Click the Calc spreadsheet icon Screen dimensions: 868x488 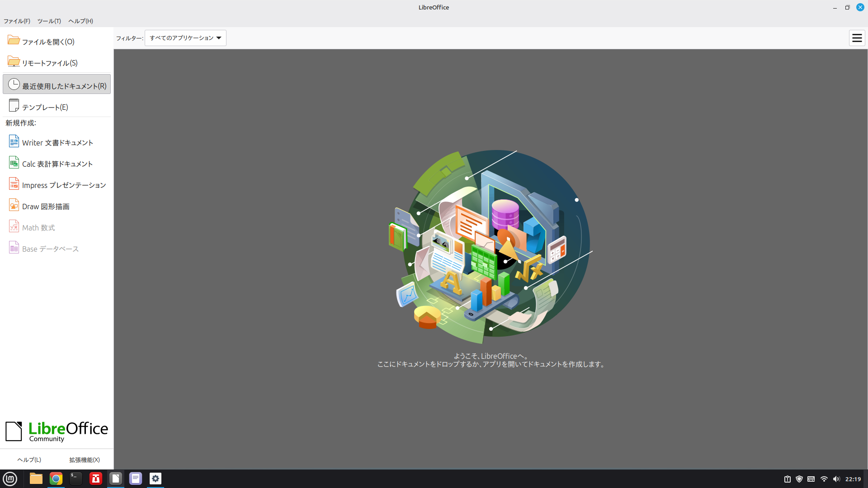(14, 163)
